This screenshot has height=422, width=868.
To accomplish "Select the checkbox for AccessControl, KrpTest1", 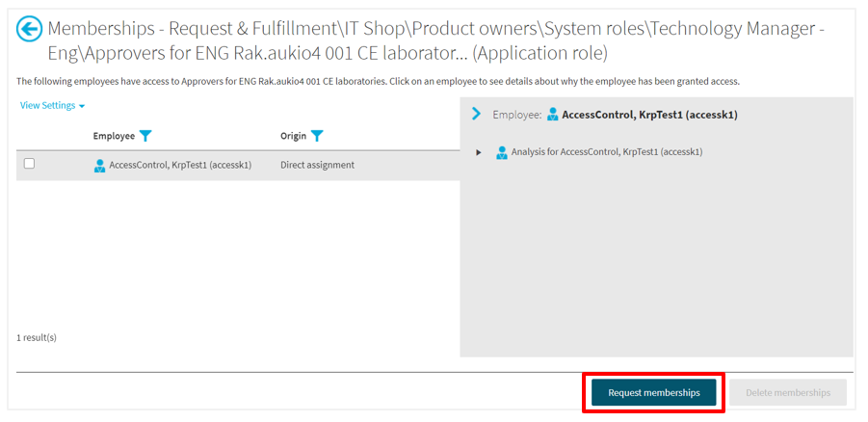I will (29, 164).
